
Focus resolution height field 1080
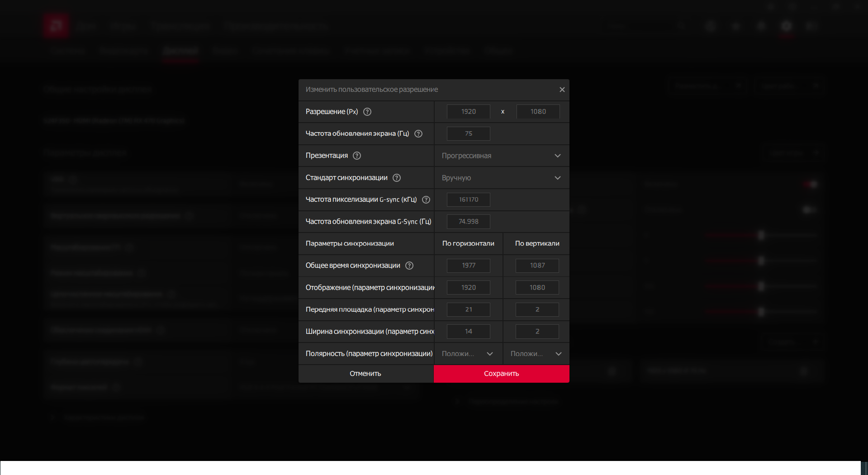[538, 112]
